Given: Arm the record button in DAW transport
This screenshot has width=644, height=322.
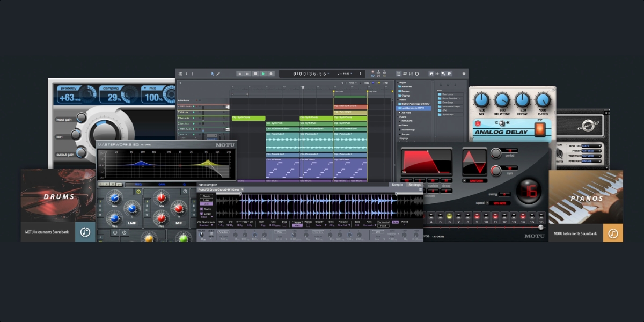Looking at the screenshot, I should click(x=271, y=74).
